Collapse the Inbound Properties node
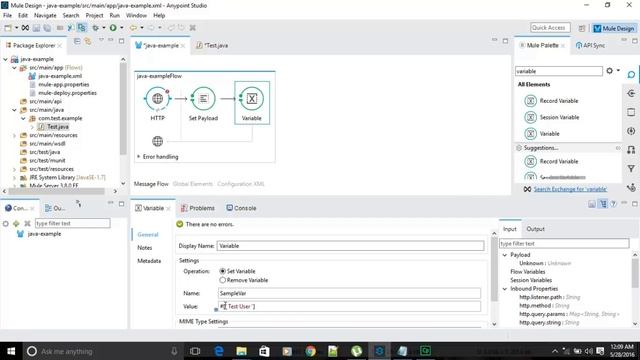 click(x=505, y=289)
